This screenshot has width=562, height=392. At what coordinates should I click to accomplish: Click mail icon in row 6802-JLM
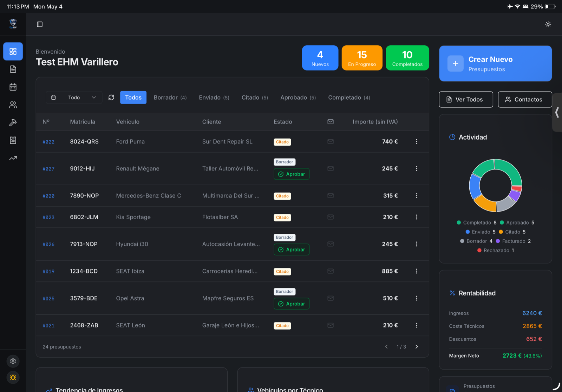(x=331, y=217)
